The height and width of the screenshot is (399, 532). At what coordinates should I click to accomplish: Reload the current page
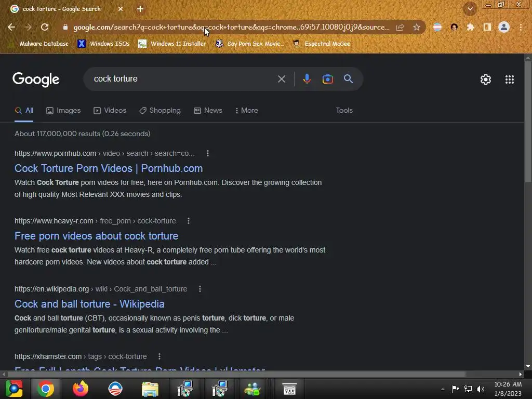tap(45, 27)
